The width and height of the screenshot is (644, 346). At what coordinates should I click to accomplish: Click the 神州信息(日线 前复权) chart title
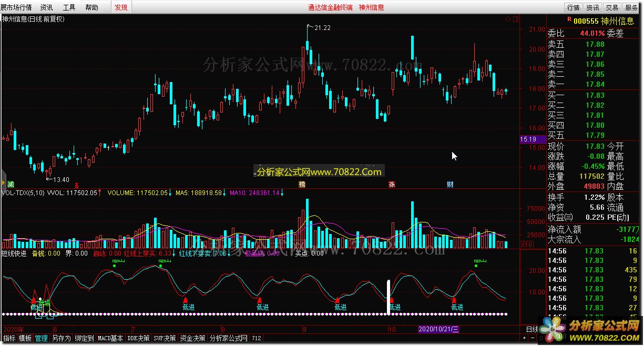(x=33, y=19)
